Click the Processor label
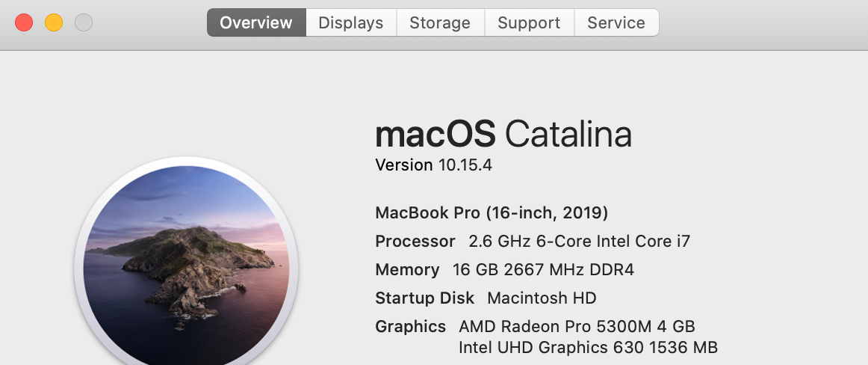The image size is (868, 365). point(415,242)
